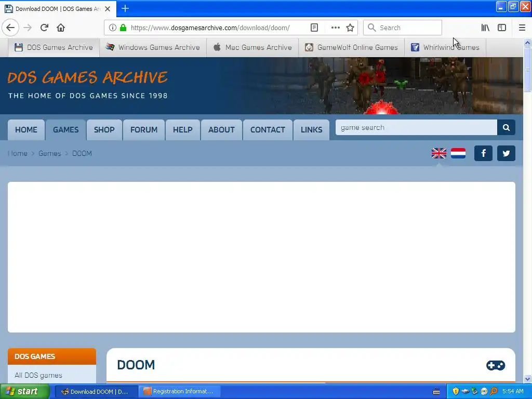Bookmark this page with the star icon
The image size is (532, 399).
tap(350, 28)
